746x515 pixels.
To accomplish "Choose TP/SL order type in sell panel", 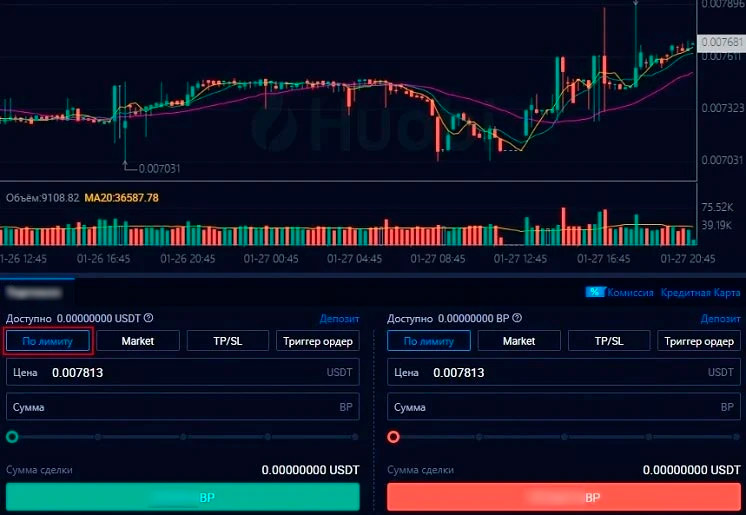I will point(609,341).
